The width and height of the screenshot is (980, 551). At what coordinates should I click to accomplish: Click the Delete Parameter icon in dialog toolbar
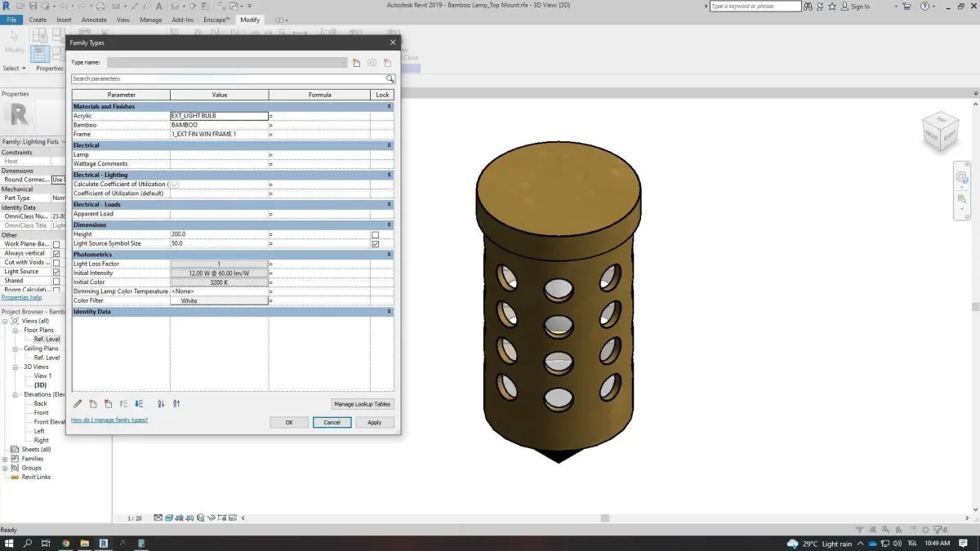[x=108, y=403]
